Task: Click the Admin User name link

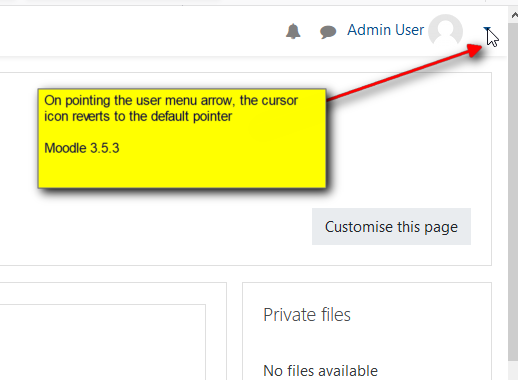Action: (x=385, y=30)
